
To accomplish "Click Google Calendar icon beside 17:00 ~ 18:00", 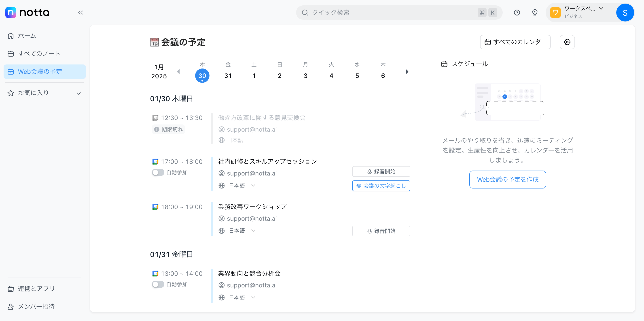I will 155,162.
